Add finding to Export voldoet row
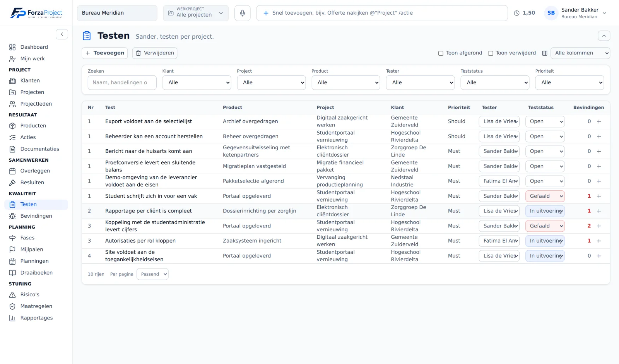 click(x=599, y=121)
